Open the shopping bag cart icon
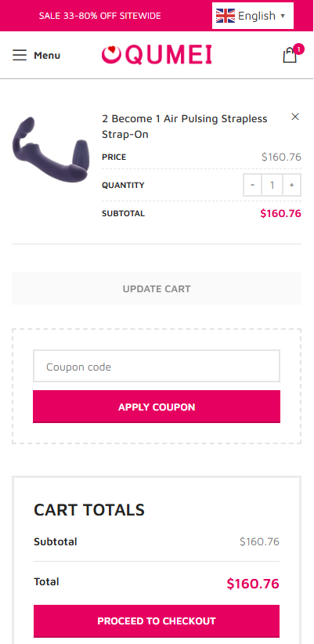This screenshot has height=644, width=314. (x=290, y=56)
